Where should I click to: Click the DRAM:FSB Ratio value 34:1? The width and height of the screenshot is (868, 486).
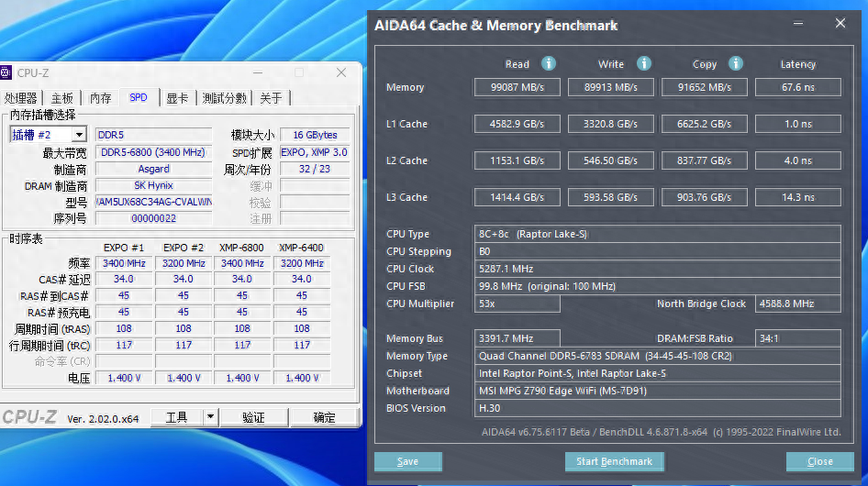click(x=797, y=338)
